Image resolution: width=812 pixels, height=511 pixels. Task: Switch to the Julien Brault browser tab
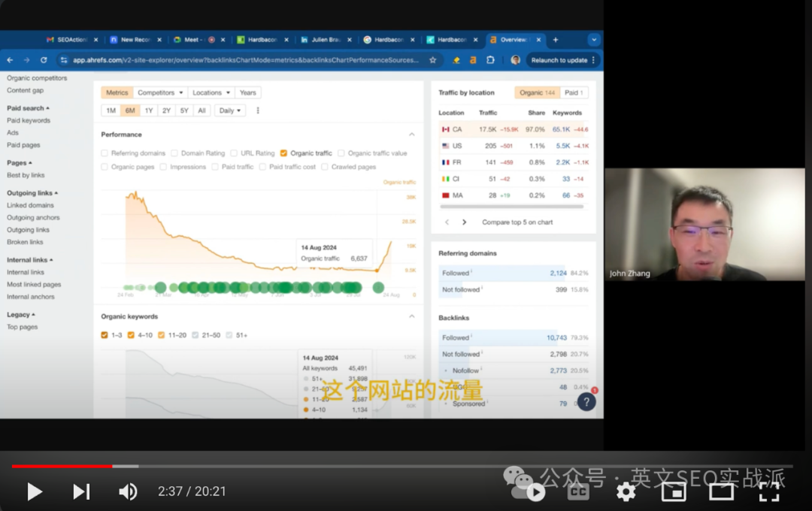click(x=326, y=40)
